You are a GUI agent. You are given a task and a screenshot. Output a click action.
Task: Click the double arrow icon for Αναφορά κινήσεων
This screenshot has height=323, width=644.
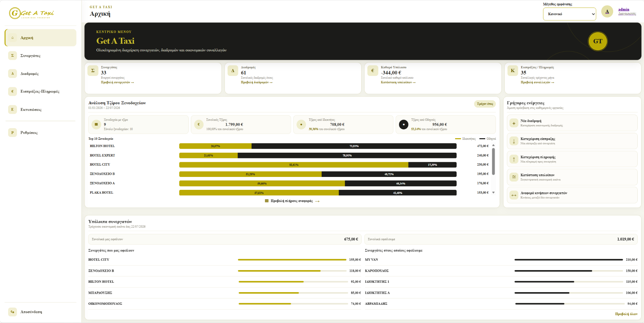point(514,195)
